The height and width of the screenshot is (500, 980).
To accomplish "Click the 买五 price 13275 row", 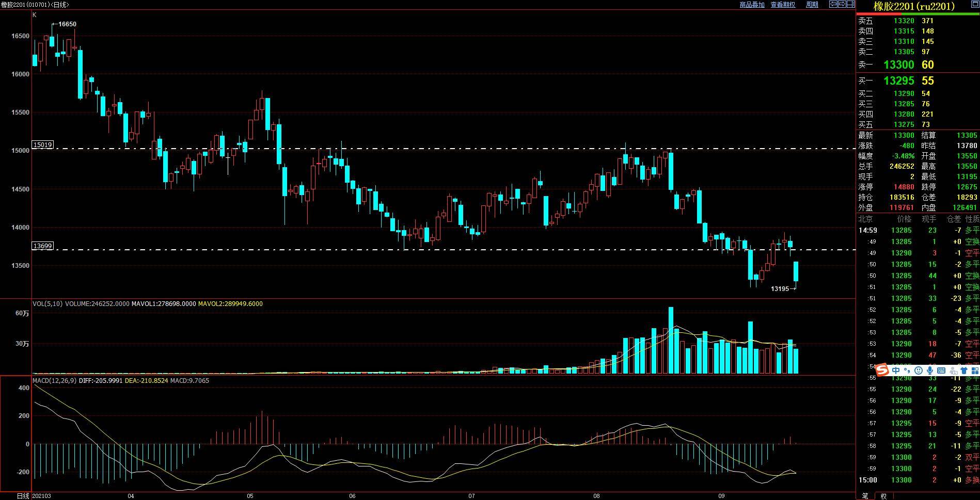I will [x=918, y=124].
